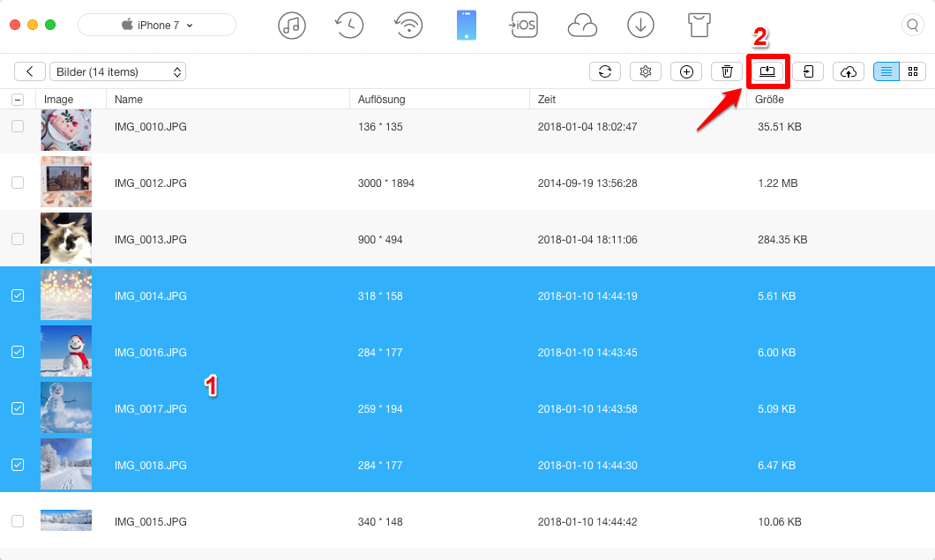This screenshot has width=935, height=560.
Task: Click the date 2018-01-04 18:02:47
Action: [x=587, y=126]
